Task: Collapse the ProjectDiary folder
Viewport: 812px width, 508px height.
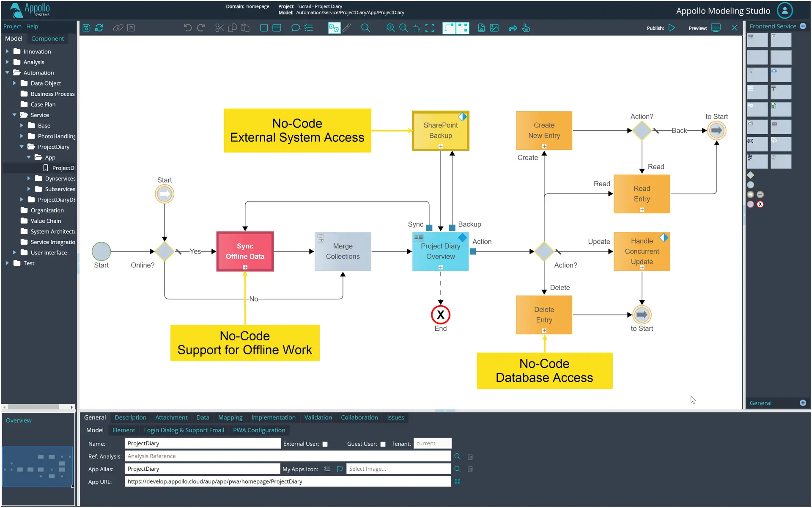Action: [22, 146]
